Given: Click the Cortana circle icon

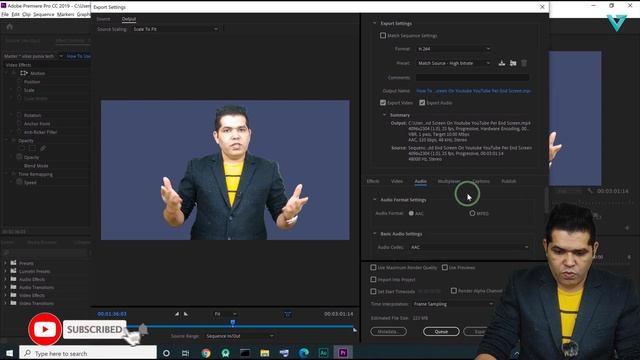Looking at the screenshot, I should click(x=166, y=353).
